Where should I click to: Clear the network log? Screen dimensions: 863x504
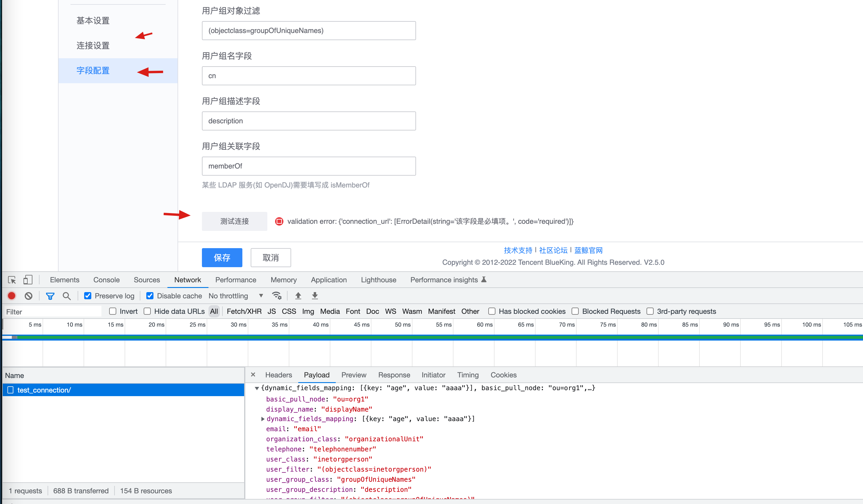[x=29, y=296]
